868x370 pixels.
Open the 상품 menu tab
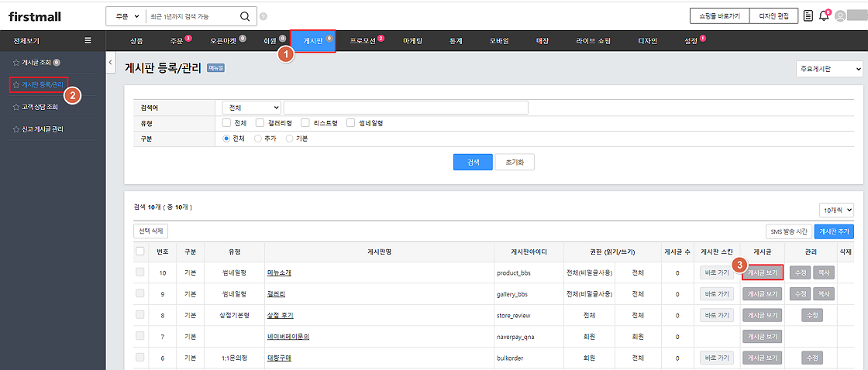tap(136, 41)
